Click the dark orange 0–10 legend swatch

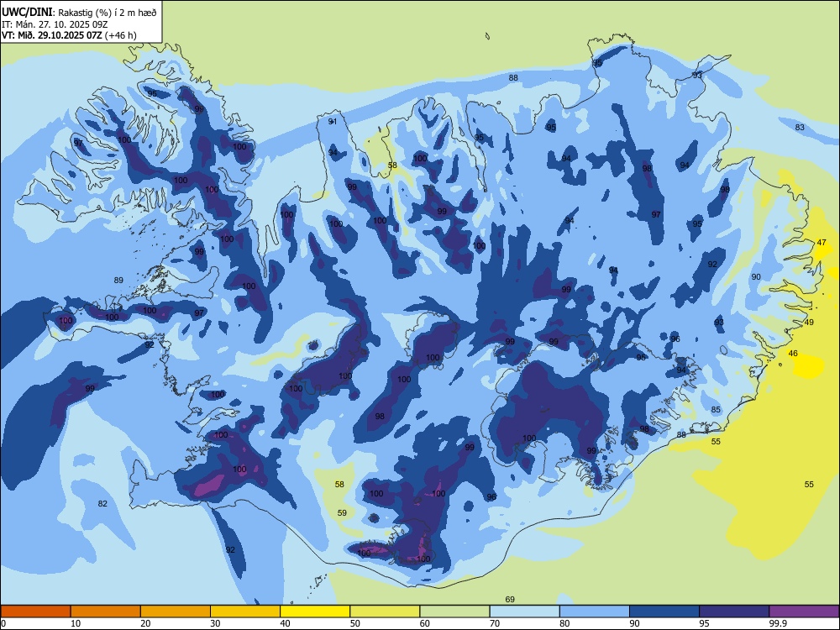point(35,612)
